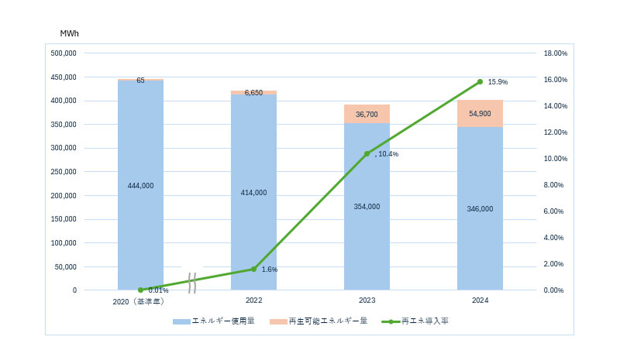Click the green line marker at 2020
The height and width of the screenshot is (364, 620).
coord(140,290)
